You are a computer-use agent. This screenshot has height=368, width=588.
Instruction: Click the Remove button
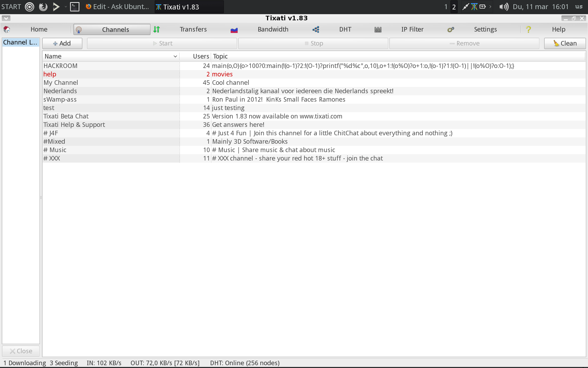pos(464,43)
